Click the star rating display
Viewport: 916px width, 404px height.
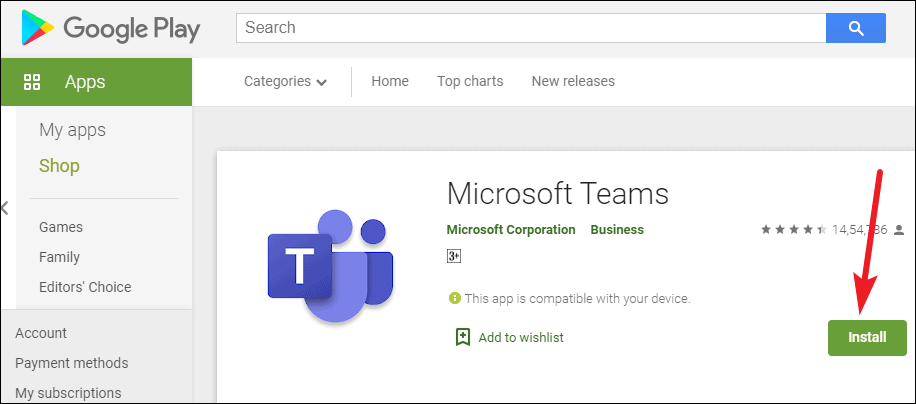point(793,229)
